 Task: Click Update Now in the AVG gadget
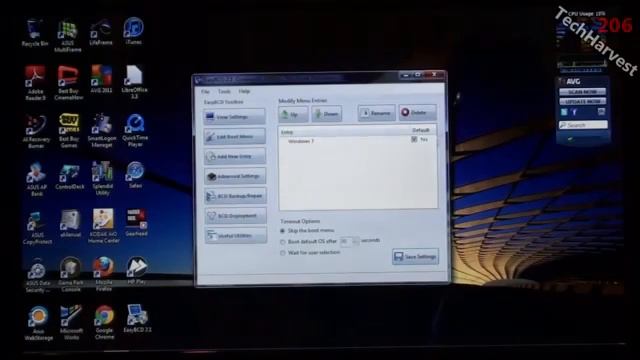coord(582,101)
